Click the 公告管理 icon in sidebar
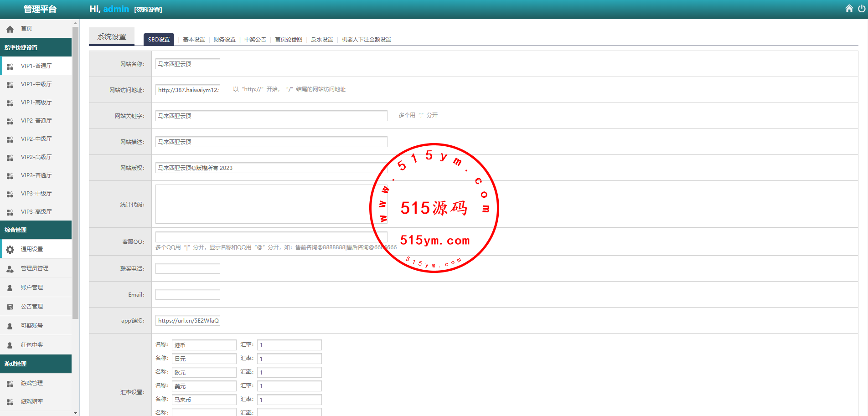The image size is (868, 416). point(10,307)
